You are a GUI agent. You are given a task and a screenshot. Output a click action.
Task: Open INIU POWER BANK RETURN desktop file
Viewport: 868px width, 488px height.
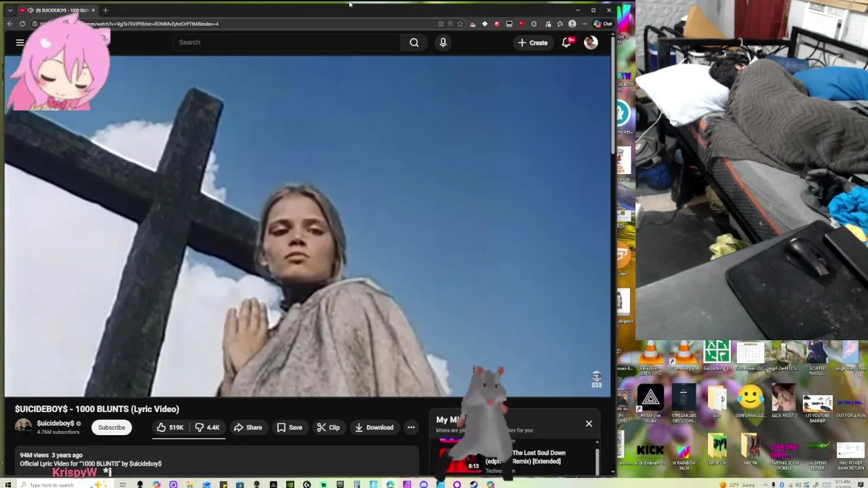click(850, 455)
